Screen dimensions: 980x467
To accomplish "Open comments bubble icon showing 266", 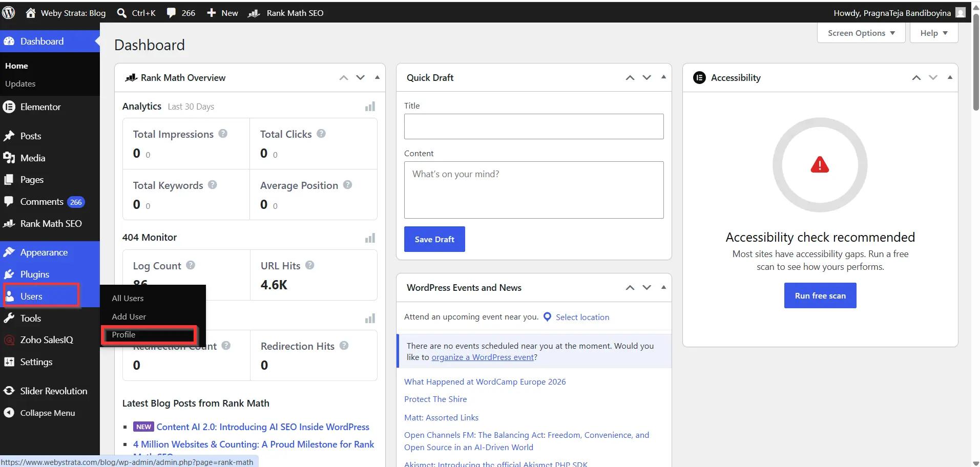I will click(x=171, y=13).
